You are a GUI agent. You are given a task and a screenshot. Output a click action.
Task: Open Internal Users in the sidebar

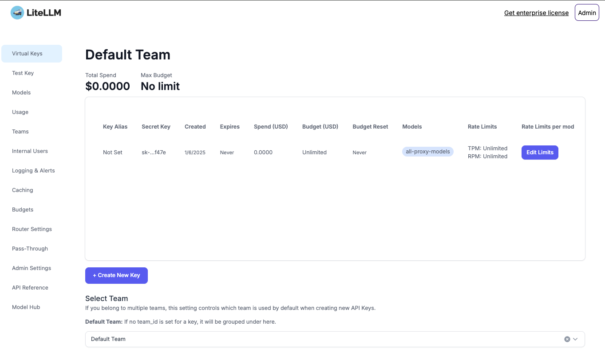click(30, 151)
